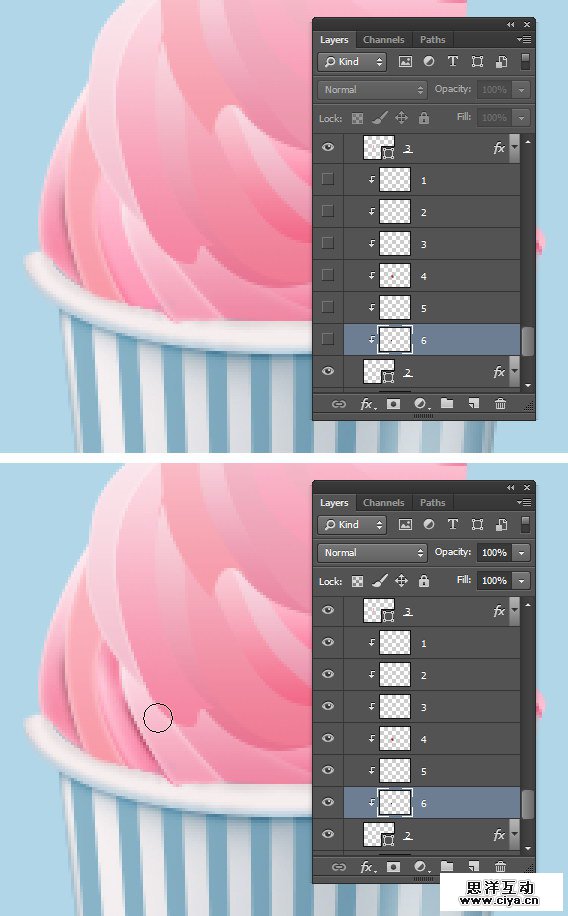
Task: Lock all padlock icon in upper panel
Action: point(424,118)
